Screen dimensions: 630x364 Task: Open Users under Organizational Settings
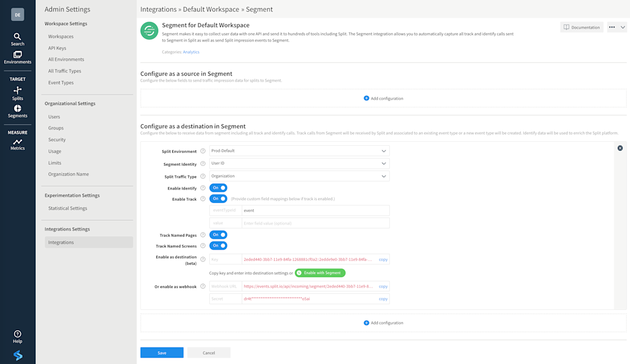pos(54,117)
